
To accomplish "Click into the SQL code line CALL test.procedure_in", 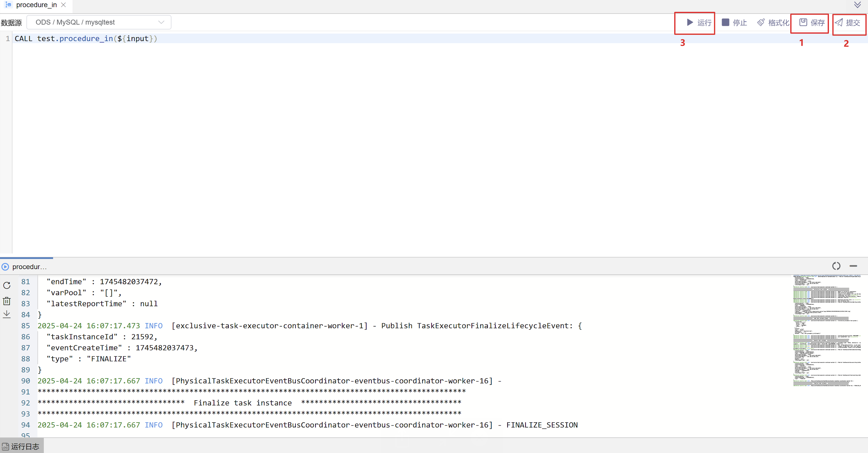I will (x=86, y=38).
